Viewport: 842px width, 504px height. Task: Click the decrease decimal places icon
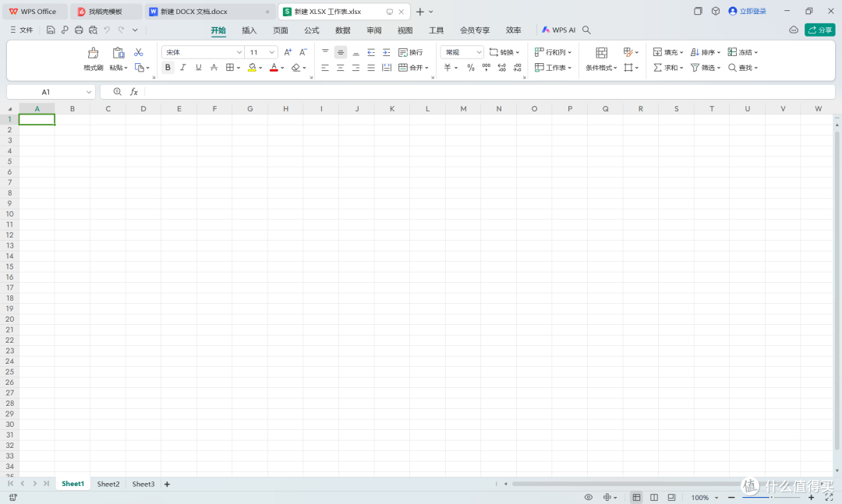pos(517,68)
